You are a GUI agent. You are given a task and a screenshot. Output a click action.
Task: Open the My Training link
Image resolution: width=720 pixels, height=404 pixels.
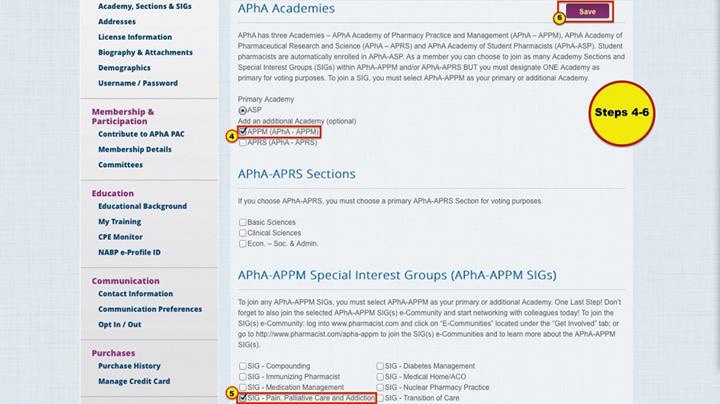point(119,222)
